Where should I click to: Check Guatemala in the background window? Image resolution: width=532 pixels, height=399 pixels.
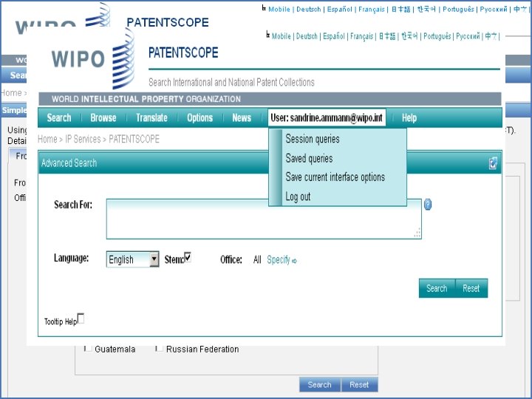click(x=87, y=349)
